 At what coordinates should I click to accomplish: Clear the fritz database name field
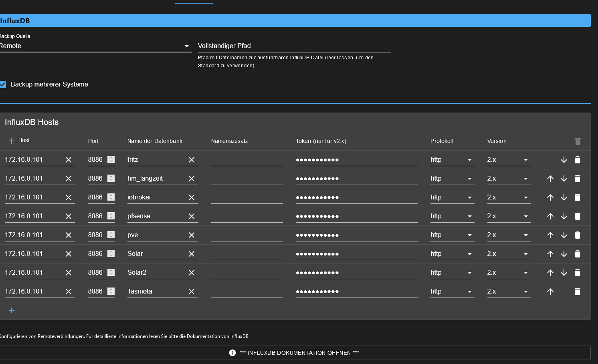point(192,160)
